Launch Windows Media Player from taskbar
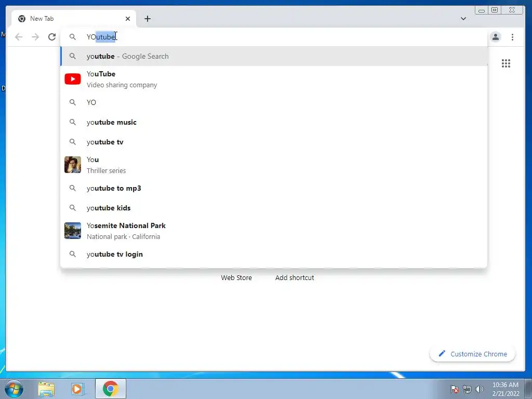The width and height of the screenshot is (532, 399). [77, 389]
